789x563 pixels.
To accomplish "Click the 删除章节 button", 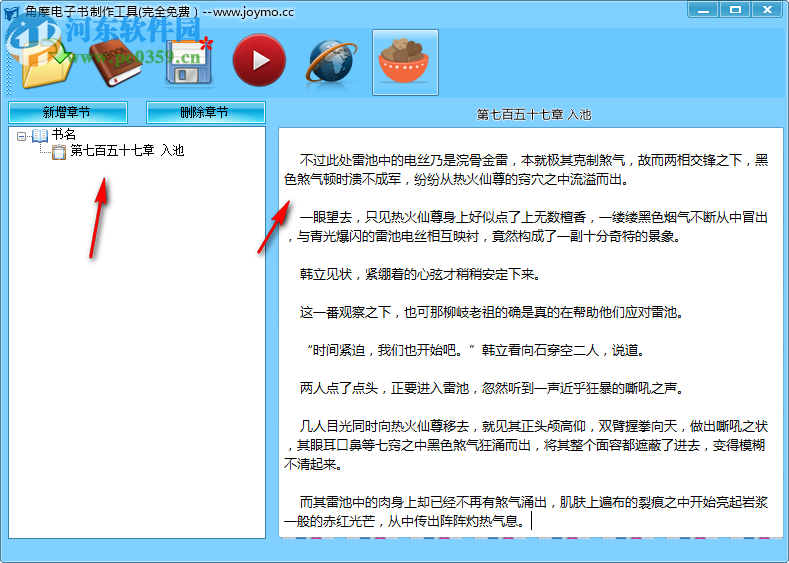I will click(x=205, y=112).
